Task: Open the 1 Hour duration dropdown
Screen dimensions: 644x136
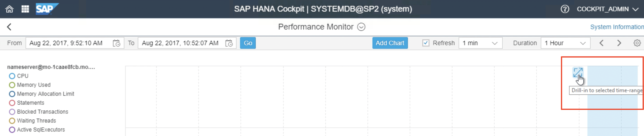Action: click(x=565, y=43)
